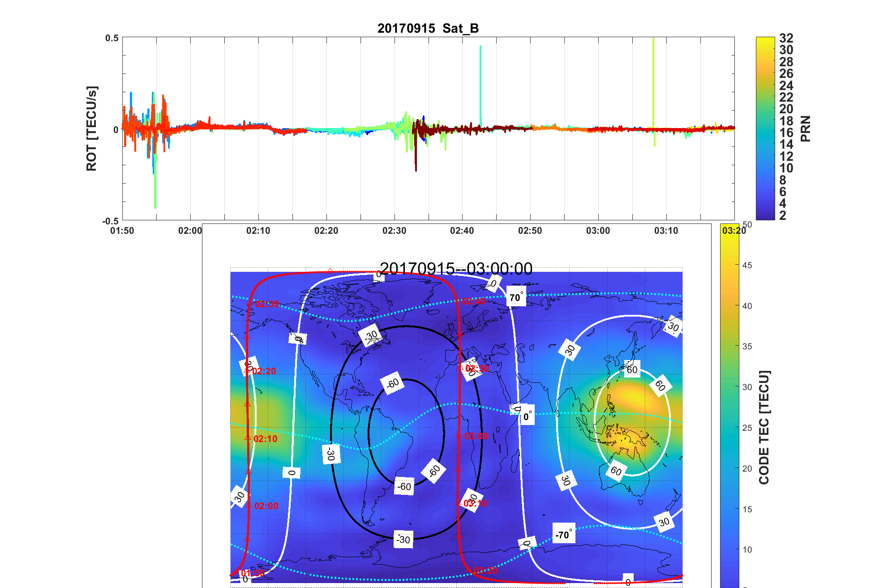The image size is (888, 588).
Task: Select the red 03:10 track marker
Action: 458,503
